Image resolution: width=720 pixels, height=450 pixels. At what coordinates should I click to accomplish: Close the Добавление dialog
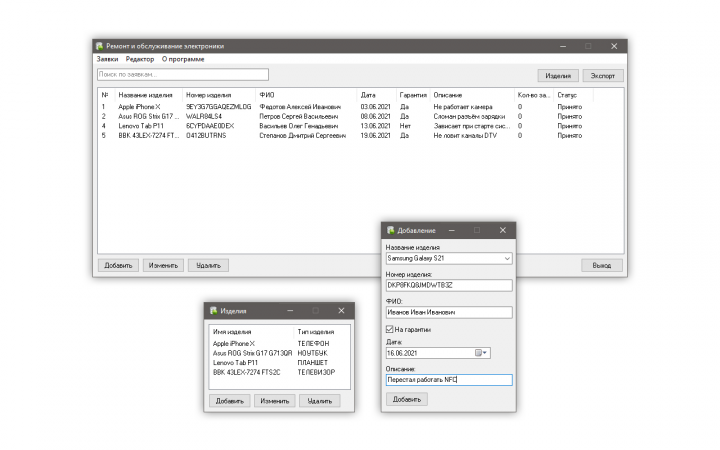coord(503,230)
